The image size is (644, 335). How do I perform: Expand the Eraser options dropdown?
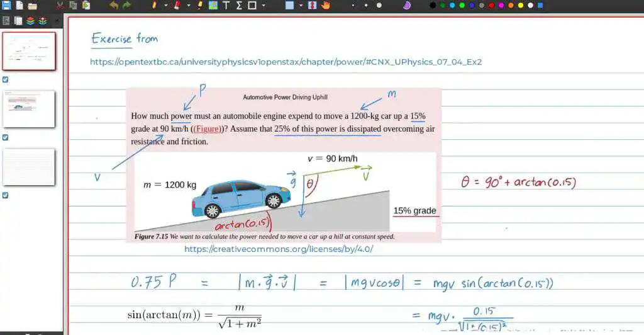189,6
